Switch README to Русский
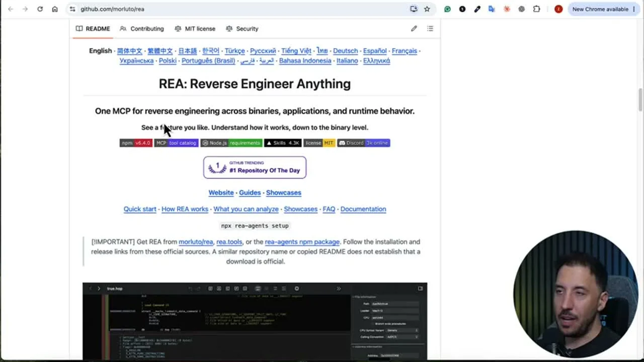 pos(263,51)
